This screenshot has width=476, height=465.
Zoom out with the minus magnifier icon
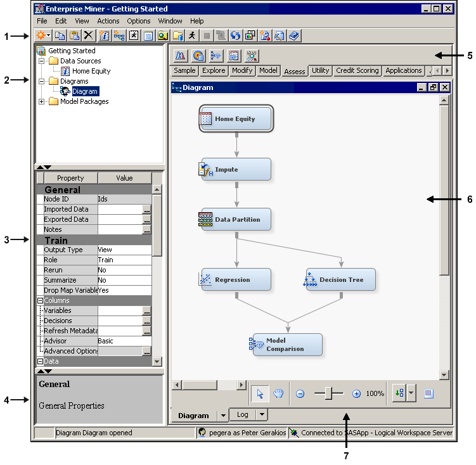pos(300,393)
